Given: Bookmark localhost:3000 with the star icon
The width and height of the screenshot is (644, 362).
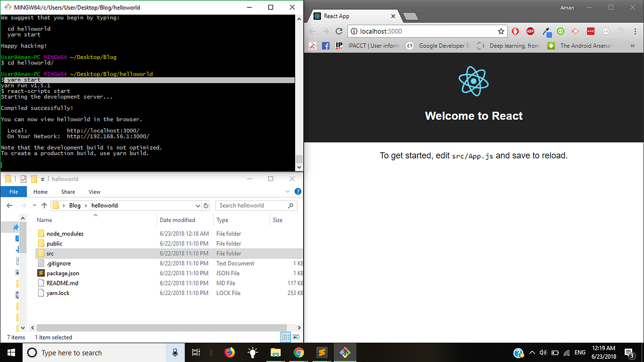Looking at the screenshot, I should coord(501,31).
